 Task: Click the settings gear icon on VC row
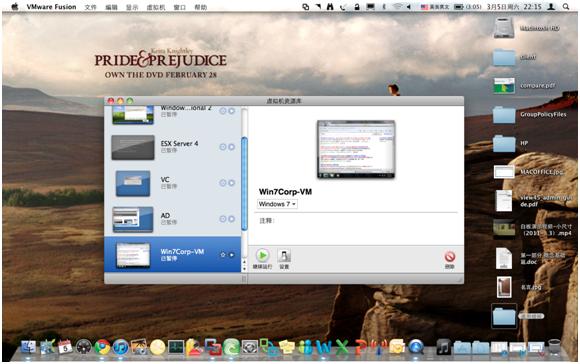point(223,183)
